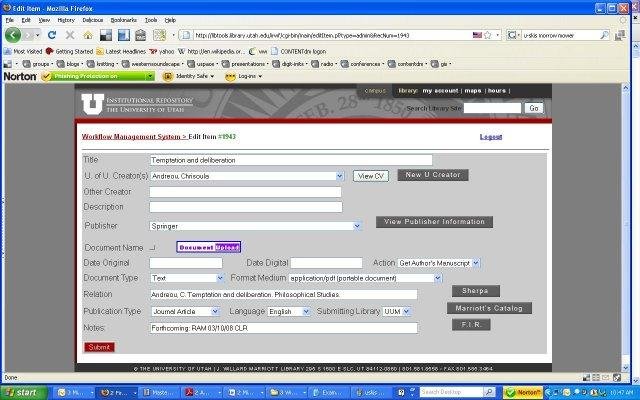Viewport: 640px width, 400px height.
Task: Open the Tools menu
Action: tap(151, 20)
